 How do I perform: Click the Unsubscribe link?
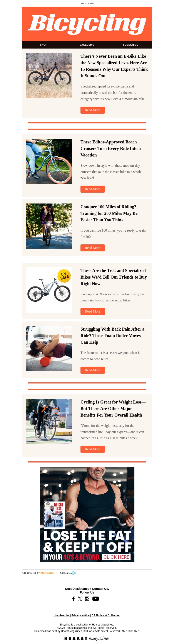tap(62, 615)
